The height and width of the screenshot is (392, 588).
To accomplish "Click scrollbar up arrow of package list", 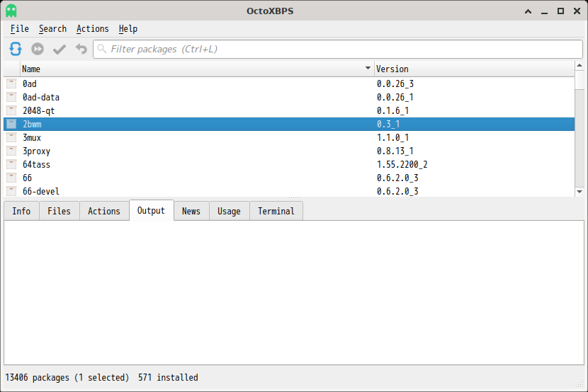I will [579, 66].
